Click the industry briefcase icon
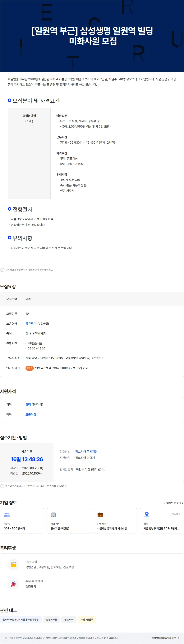Screen dimensions: 184x644 (100, 515)
